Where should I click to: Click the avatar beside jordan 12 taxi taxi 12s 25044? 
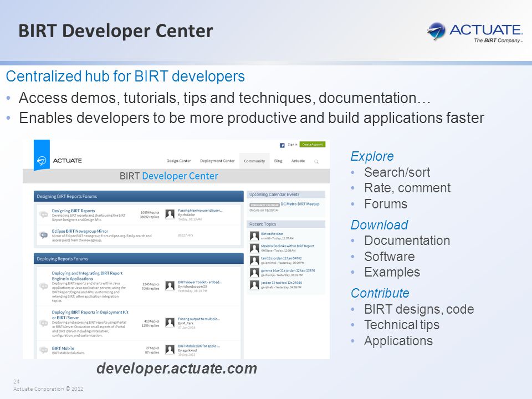pyautogui.click(x=254, y=285)
